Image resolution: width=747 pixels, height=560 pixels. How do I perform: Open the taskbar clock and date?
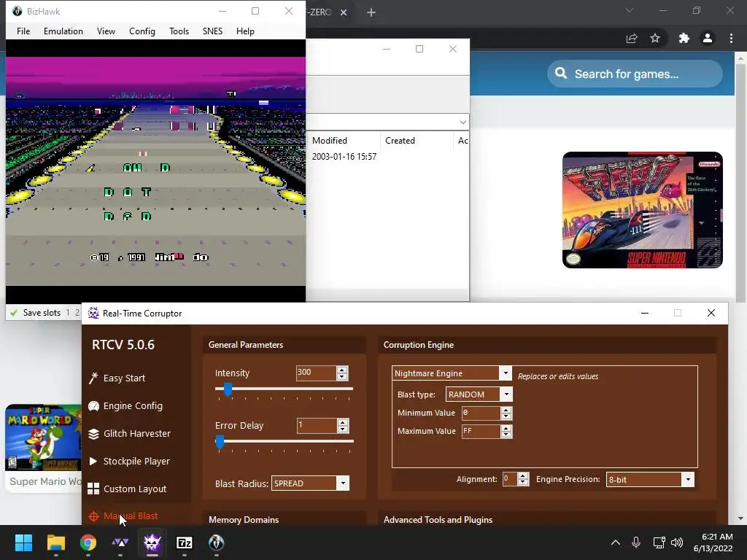713,542
